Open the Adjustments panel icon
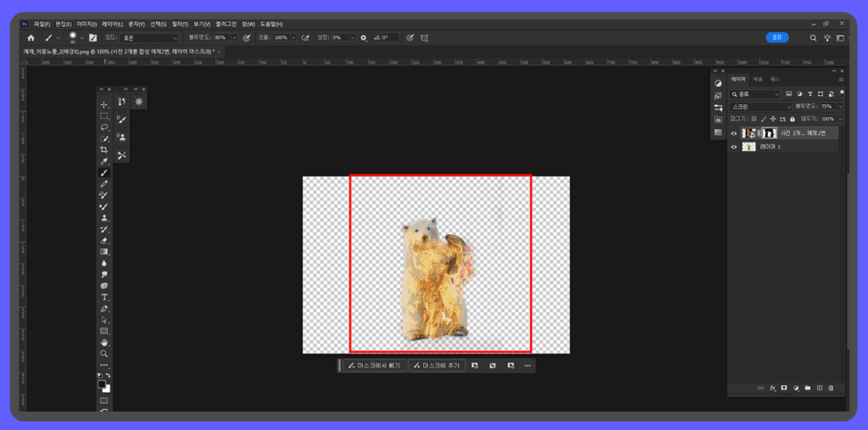Screen dimensions: 868x430 (718, 84)
